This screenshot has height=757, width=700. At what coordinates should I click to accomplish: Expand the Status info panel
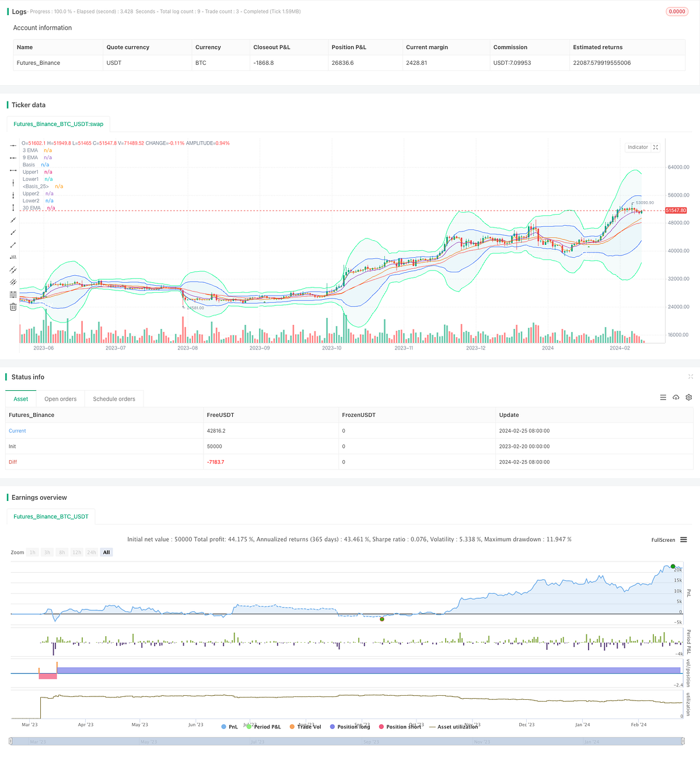[x=691, y=377]
